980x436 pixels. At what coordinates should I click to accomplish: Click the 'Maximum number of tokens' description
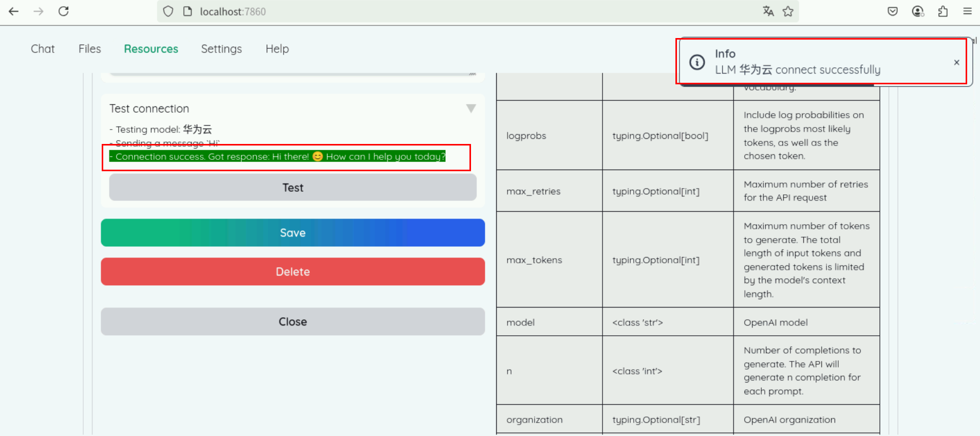click(x=806, y=260)
